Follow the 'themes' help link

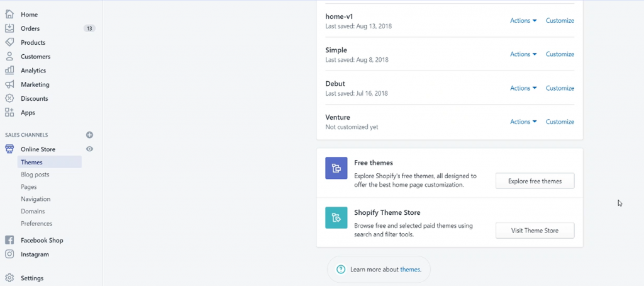pos(409,270)
